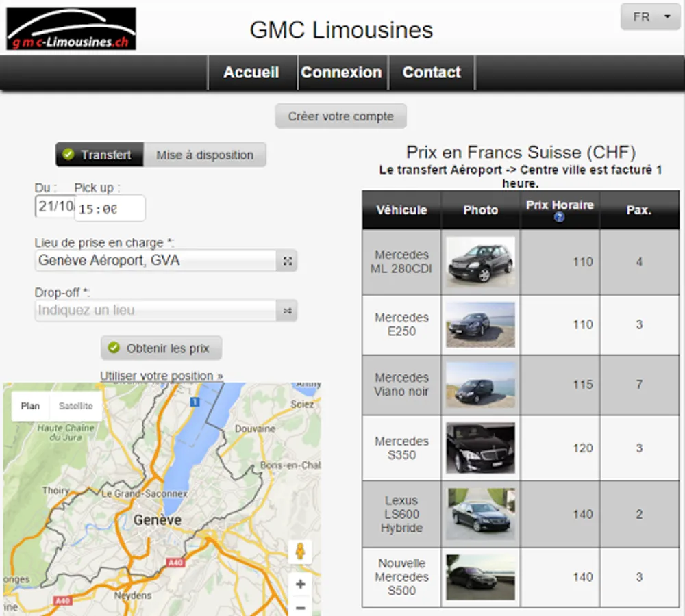Image resolution: width=685 pixels, height=616 pixels.
Task: Open the Connexion menu item
Action: point(342,73)
